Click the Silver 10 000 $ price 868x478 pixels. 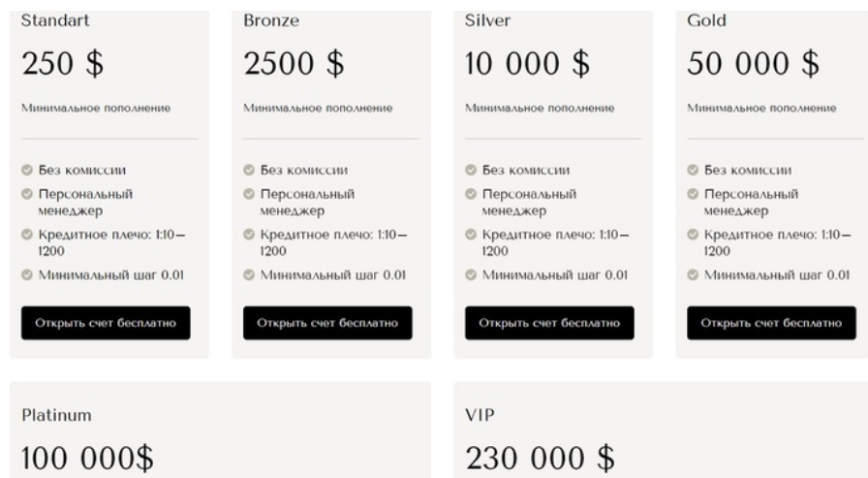tap(528, 63)
